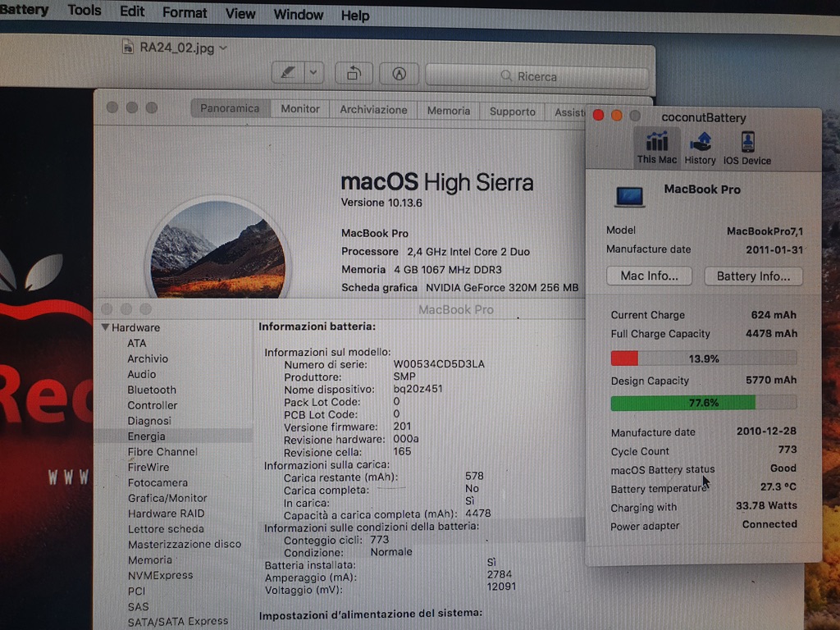Select Fibre Channel in Hardware list

162,452
